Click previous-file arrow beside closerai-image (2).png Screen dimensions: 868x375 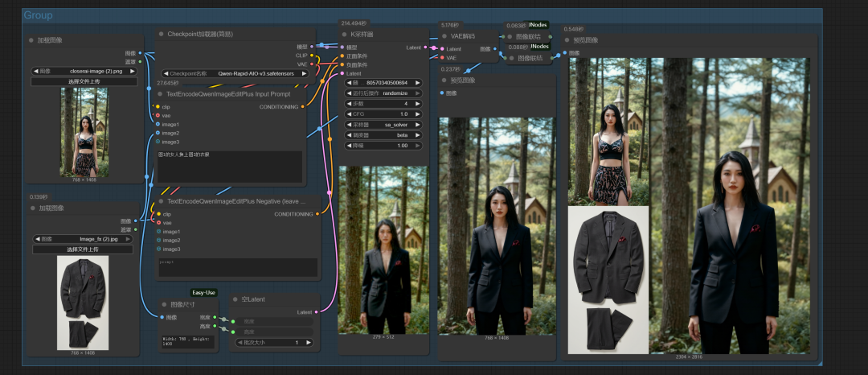(36, 72)
